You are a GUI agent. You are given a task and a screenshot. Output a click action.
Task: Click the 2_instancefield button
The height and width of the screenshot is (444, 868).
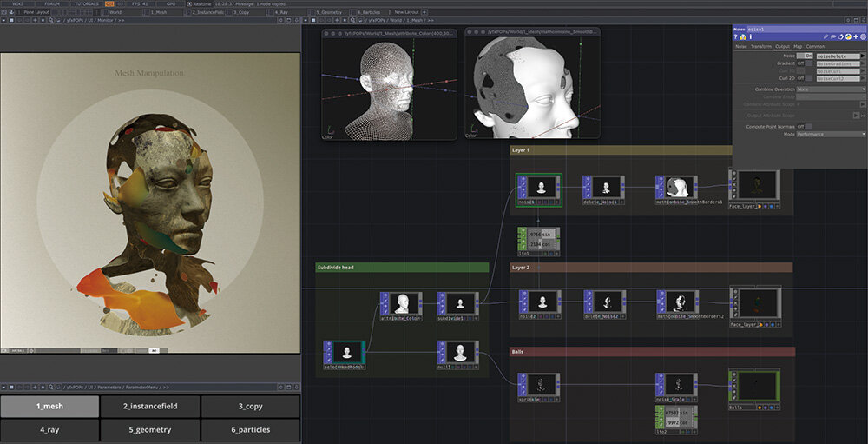[150, 406]
